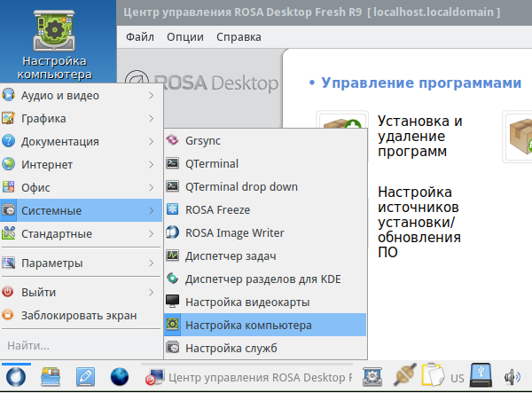Open the file manager icon in the taskbar

51,377
